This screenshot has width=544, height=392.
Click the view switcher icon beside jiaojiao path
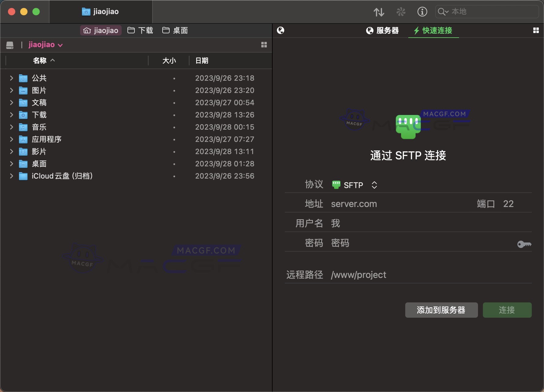(x=264, y=45)
